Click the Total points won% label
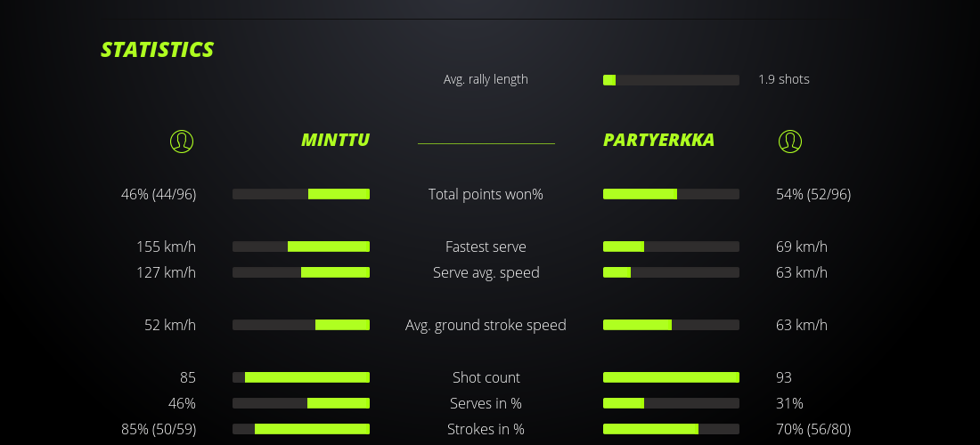Viewport: 980px width, 445px height. pos(486,194)
